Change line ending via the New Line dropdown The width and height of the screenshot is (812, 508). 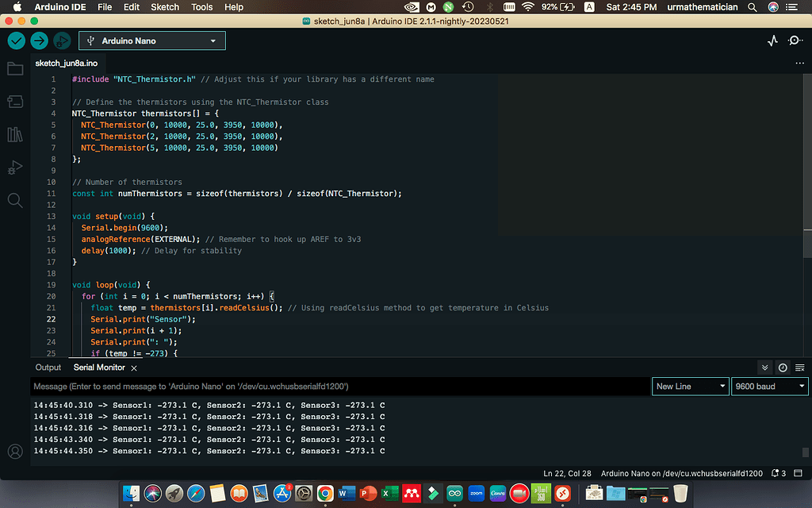tap(690, 386)
